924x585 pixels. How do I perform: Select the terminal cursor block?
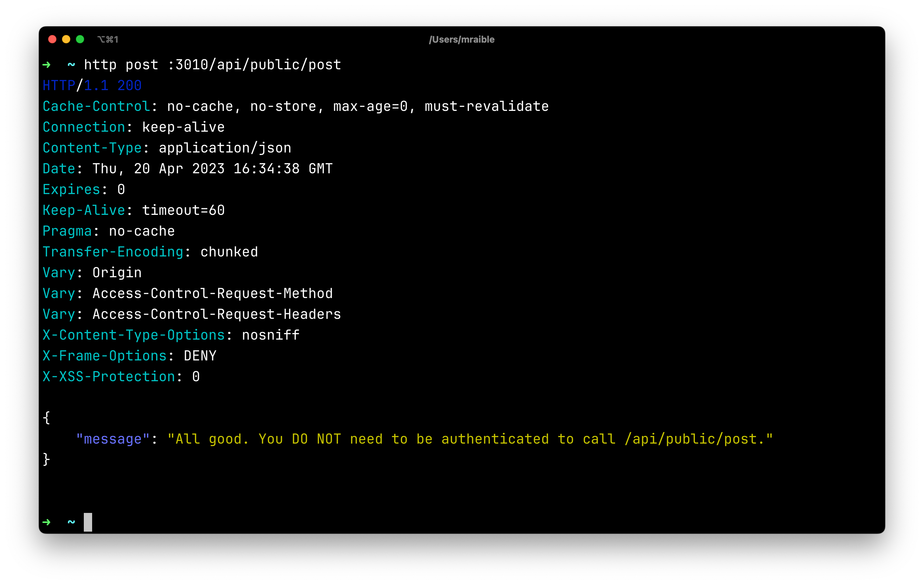click(x=89, y=522)
